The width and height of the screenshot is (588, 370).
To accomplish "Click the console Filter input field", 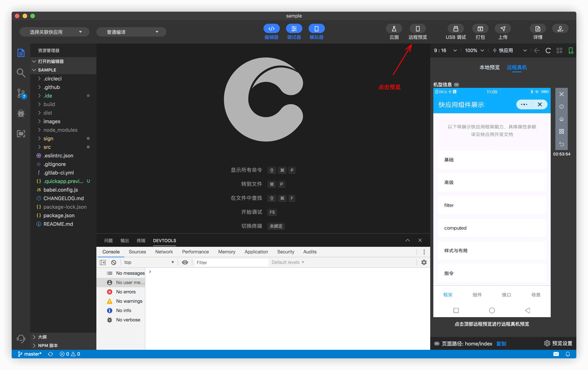I will (231, 263).
